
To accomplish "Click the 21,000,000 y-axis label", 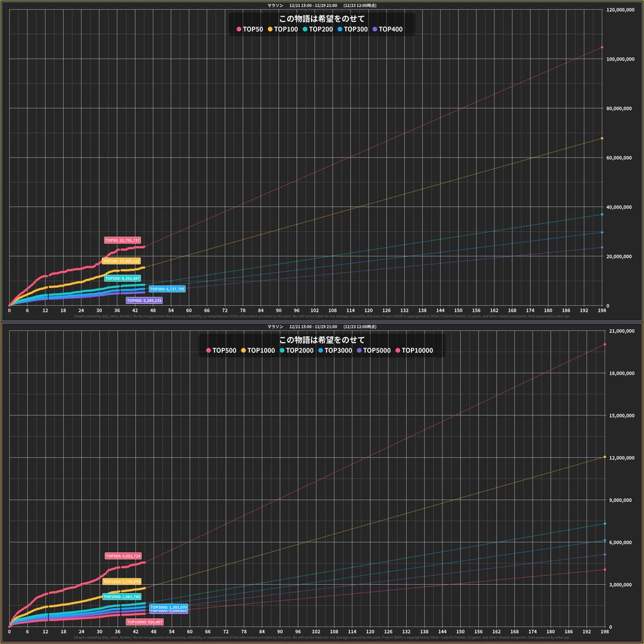I will (621, 330).
